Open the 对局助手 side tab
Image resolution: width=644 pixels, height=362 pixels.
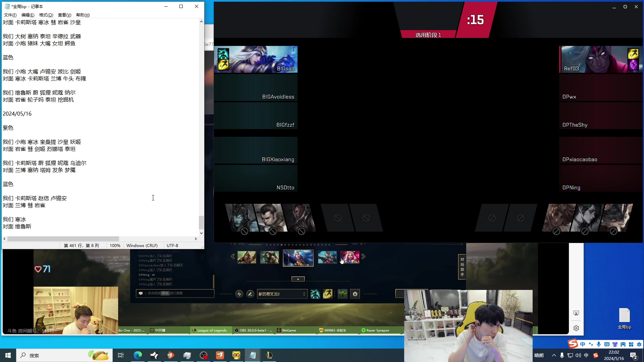pos(462,267)
